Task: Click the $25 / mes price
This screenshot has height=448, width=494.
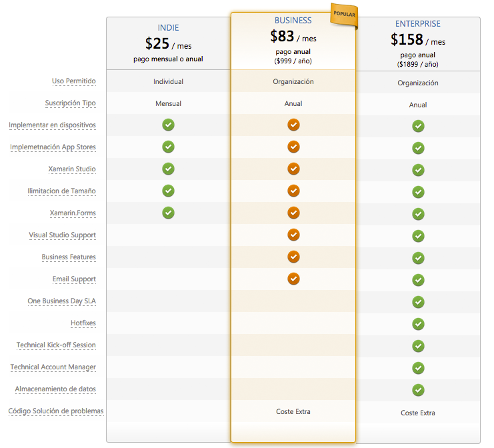Action: coord(168,44)
